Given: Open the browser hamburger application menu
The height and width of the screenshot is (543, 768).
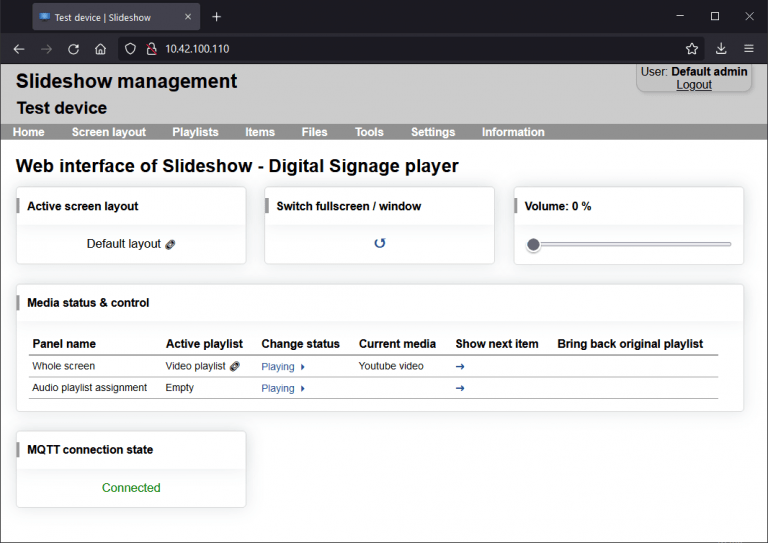Looking at the screenshot, I should coord(749,48).
